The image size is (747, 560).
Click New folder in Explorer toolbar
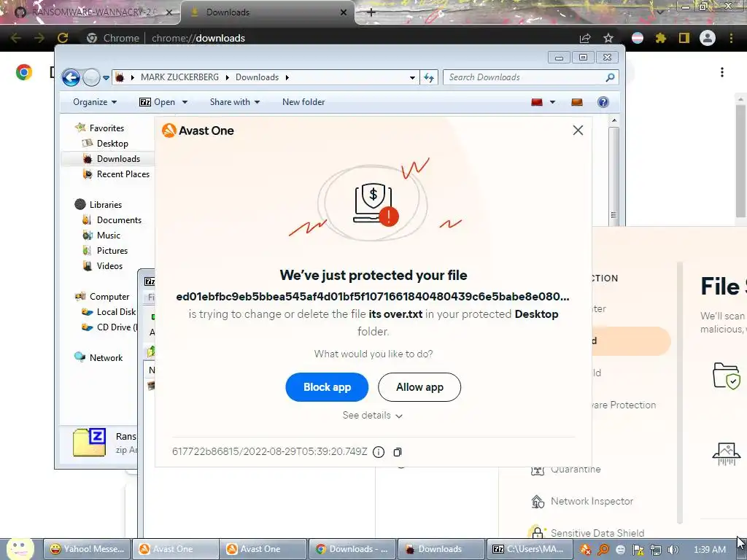coord(303,102)
